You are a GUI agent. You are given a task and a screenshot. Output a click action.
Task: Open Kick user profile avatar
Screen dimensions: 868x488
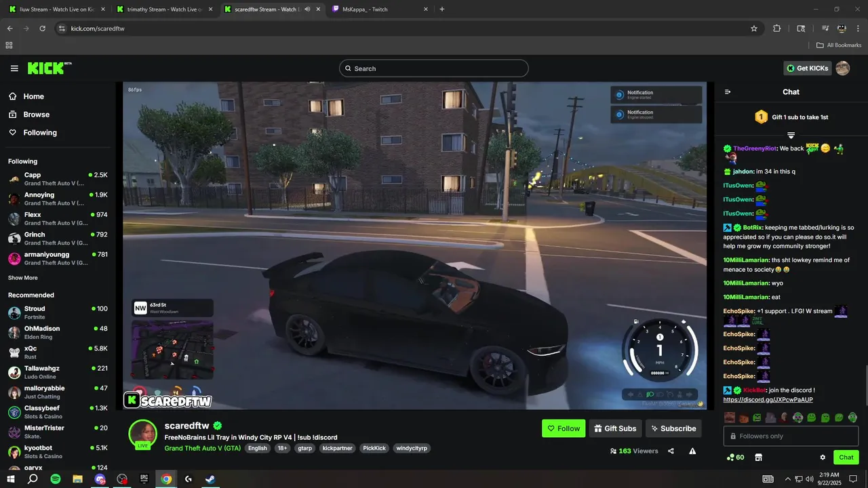[843, 68]
